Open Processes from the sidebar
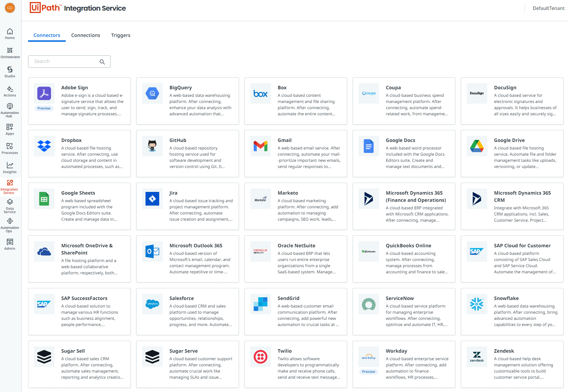The height and width of the screenshot is (392, 568). click(10, 149)
